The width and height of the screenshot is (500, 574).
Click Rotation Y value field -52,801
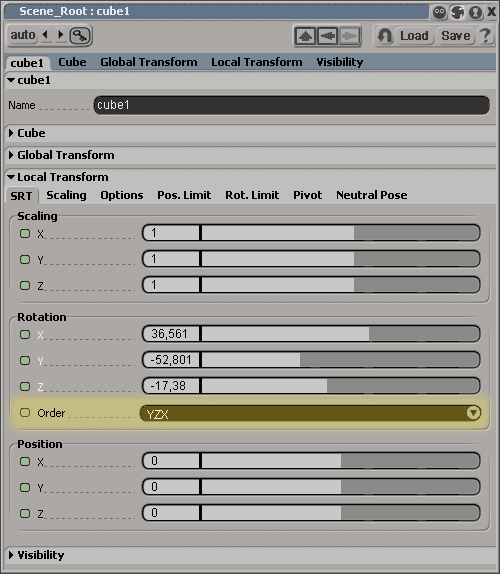tap(171, 360)
